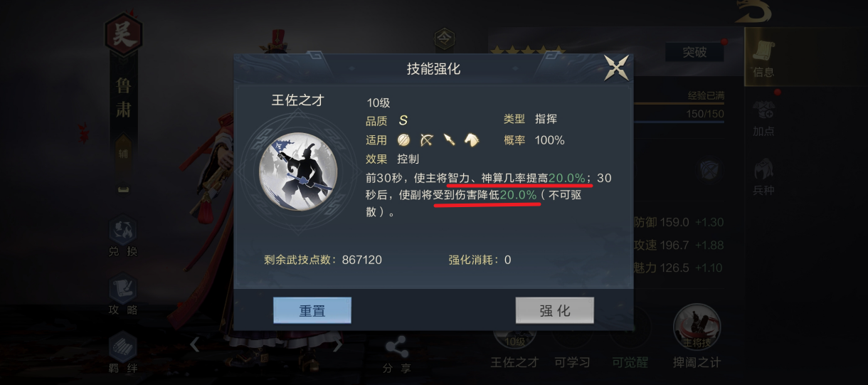Open the 兵种 troop type tab
The image size is (868, 385).
[x=763, y=176]
